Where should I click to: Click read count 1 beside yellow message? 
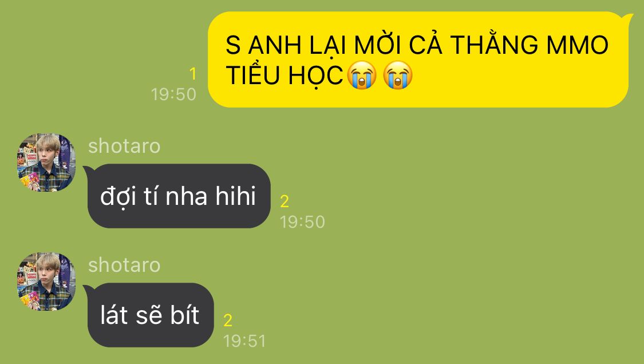[x=193, y=74]
